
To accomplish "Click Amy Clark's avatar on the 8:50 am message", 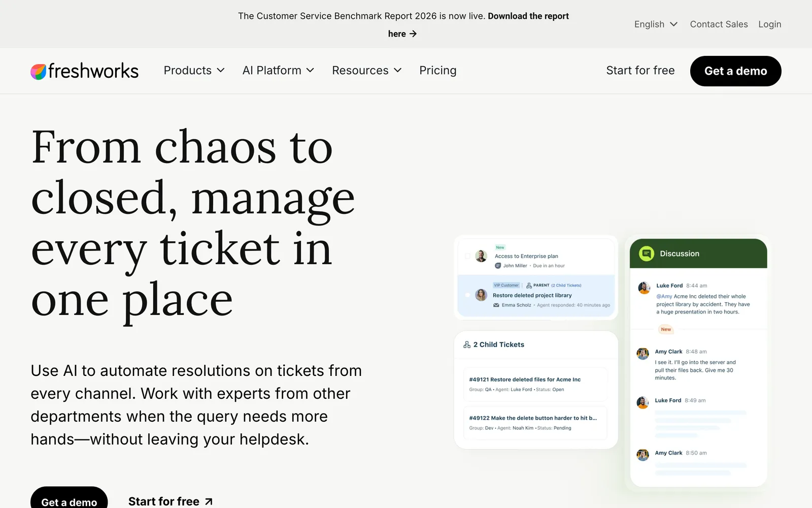I will (x=643, y=455).
